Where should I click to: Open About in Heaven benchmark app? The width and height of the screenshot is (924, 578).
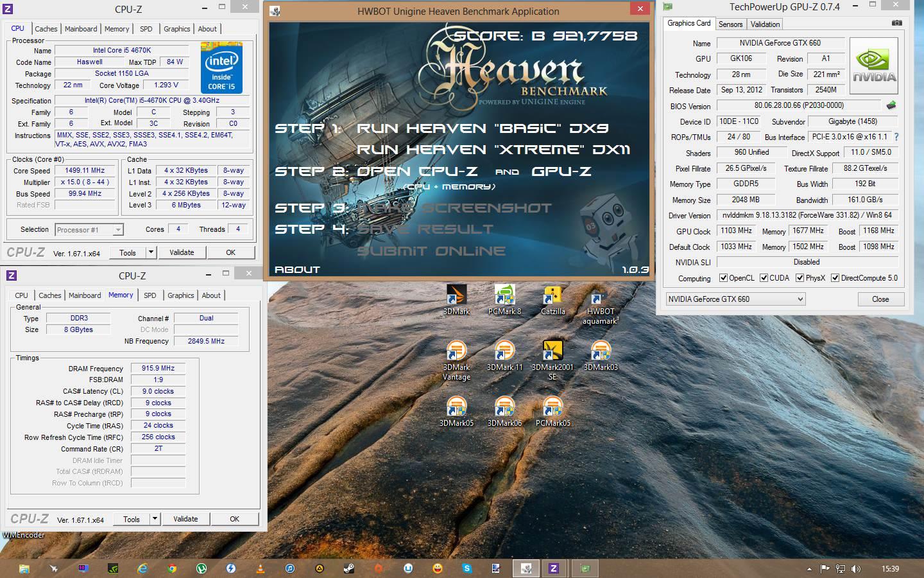click(x=297, y=269)
